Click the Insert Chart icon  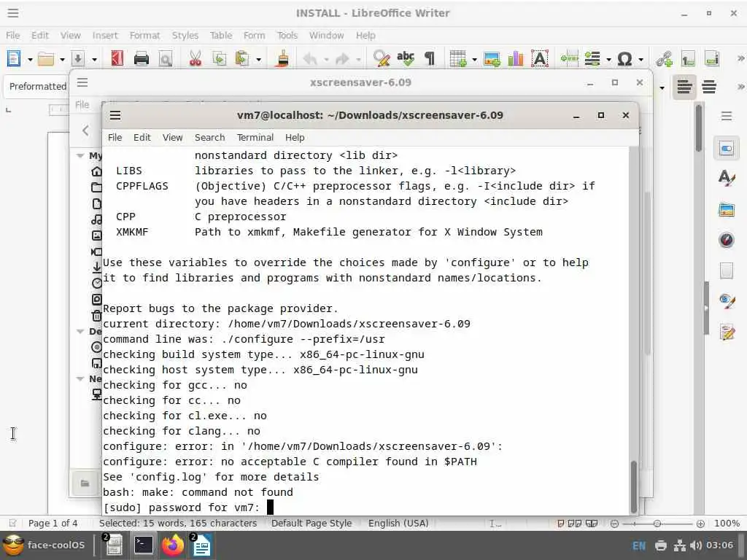pyautogui.click(x=516, y=59)
